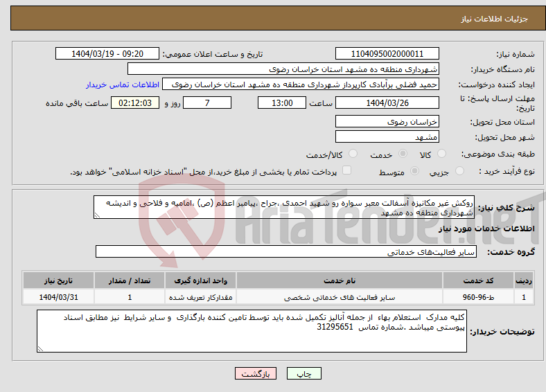546x392 pixels.
Task: Click the تعداد / مقدار column header
Action: point(129,280)
